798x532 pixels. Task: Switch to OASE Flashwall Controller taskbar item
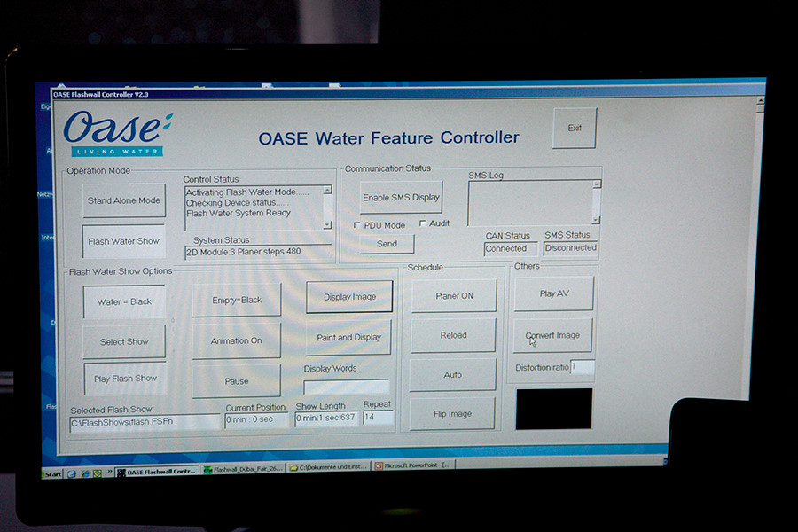click(157, 472)
